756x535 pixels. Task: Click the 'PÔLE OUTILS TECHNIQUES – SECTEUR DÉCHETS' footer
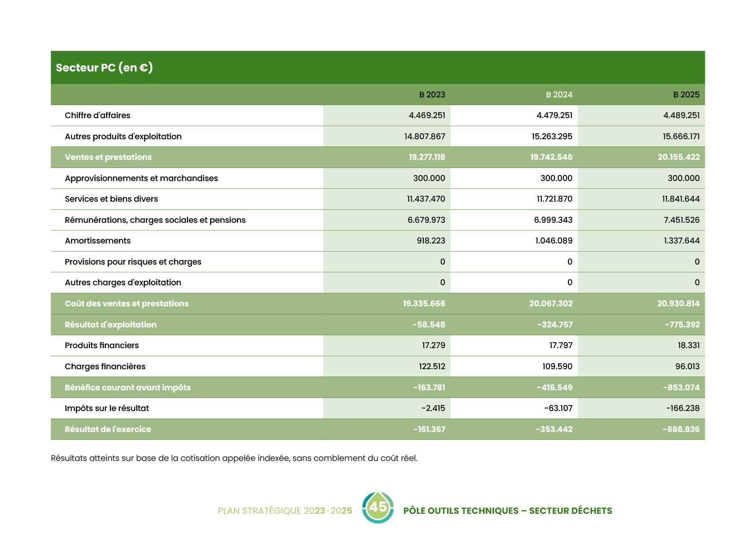(507, 511)
